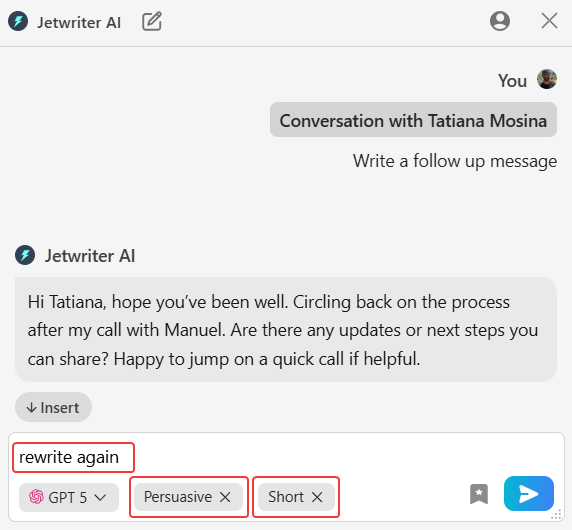
Task: Close the Jetwriter AI panel
Action: (549, 20)
